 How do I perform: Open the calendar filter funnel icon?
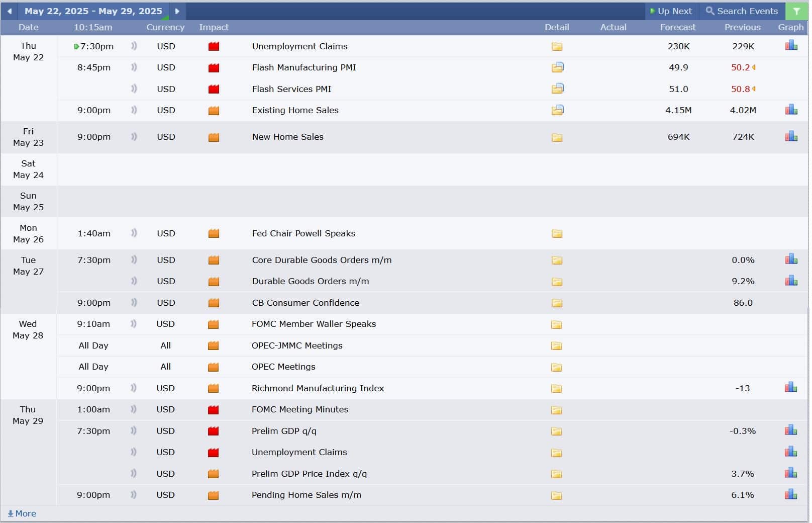click(x=796, y=11)
